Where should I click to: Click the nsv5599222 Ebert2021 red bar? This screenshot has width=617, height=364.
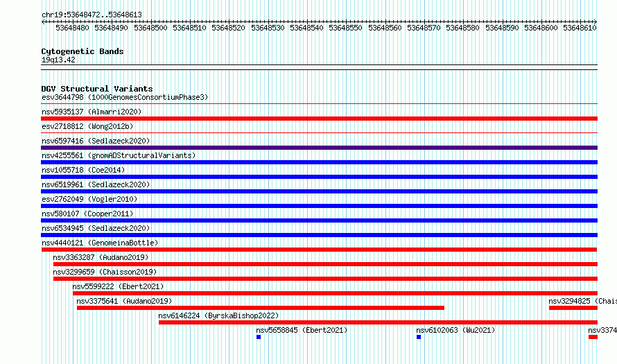(x=335, y=293)
